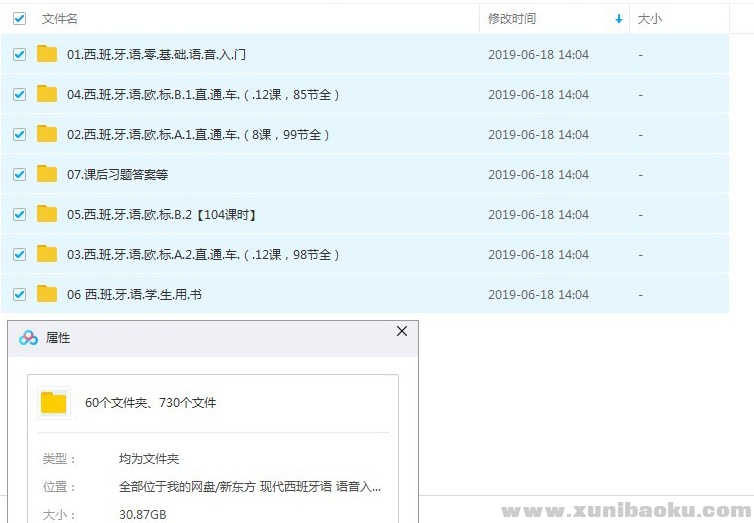Uncheck the 07.课后习题答案等 checkbox
This screenshot has width=754, height=523.
(x=19, y=174)
